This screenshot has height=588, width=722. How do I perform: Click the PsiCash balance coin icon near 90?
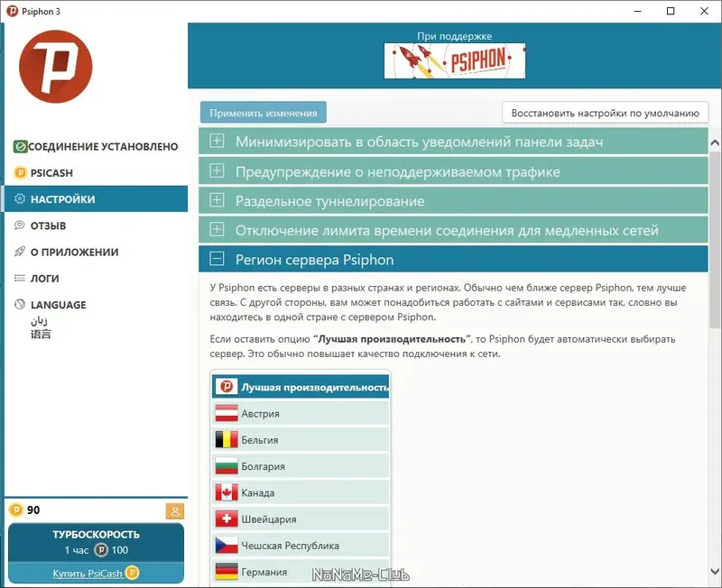click(16, 510)
